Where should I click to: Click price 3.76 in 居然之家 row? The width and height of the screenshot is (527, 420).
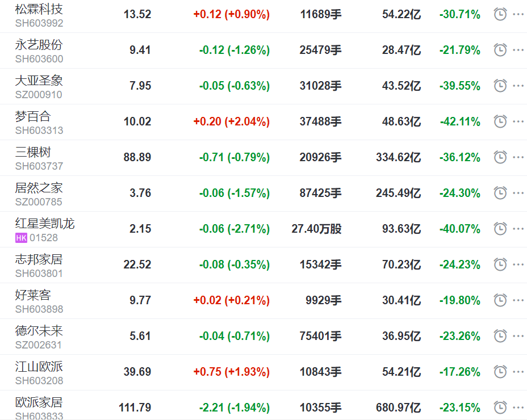(140, 193)
